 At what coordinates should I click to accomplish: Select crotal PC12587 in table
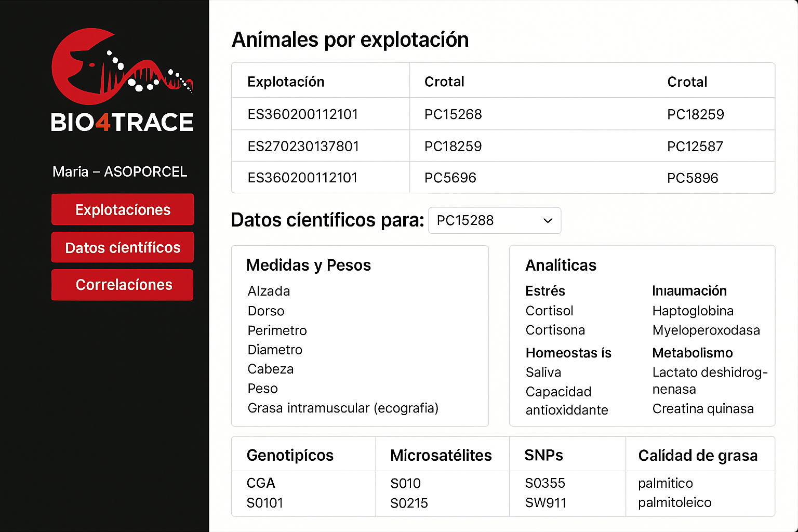click(695, 147)
